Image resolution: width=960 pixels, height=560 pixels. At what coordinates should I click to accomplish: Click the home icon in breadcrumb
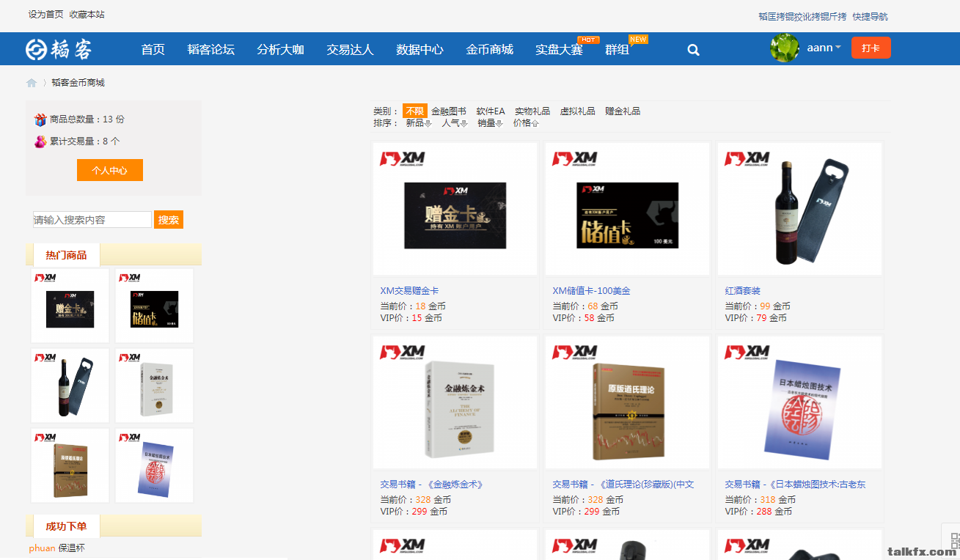click(32, 83)
